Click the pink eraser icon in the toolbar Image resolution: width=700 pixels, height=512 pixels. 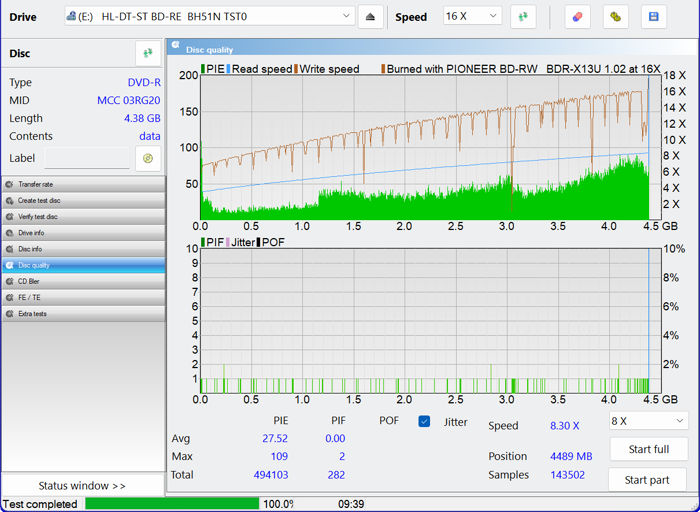(577, 17)
